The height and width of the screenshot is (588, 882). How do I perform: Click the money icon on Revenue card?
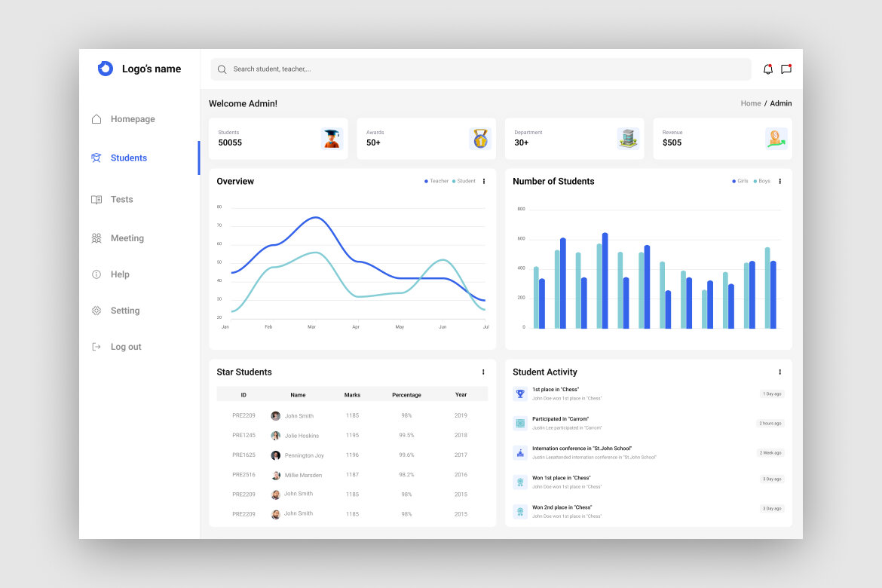click(x=776, y=138)
